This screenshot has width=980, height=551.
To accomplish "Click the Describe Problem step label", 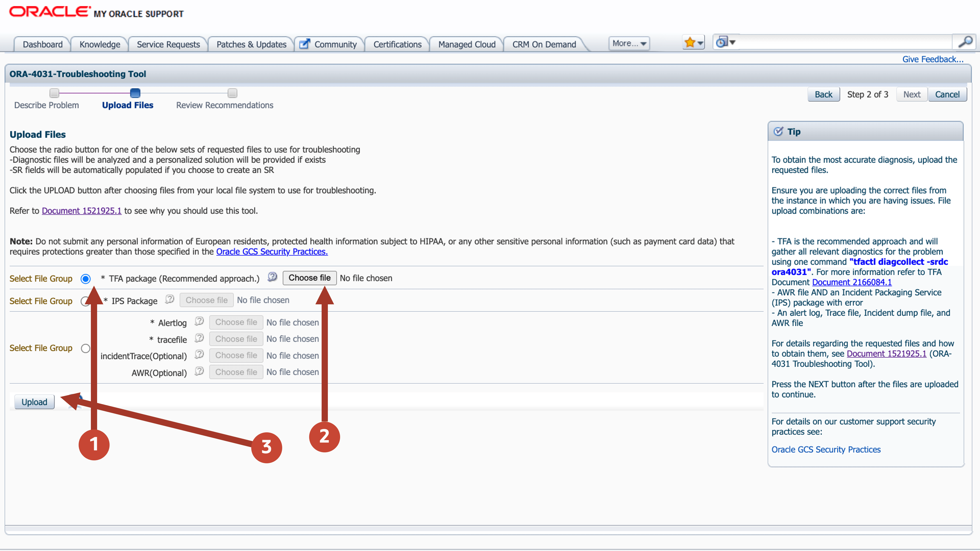I will pyautogui.click(x=46, y=105).
